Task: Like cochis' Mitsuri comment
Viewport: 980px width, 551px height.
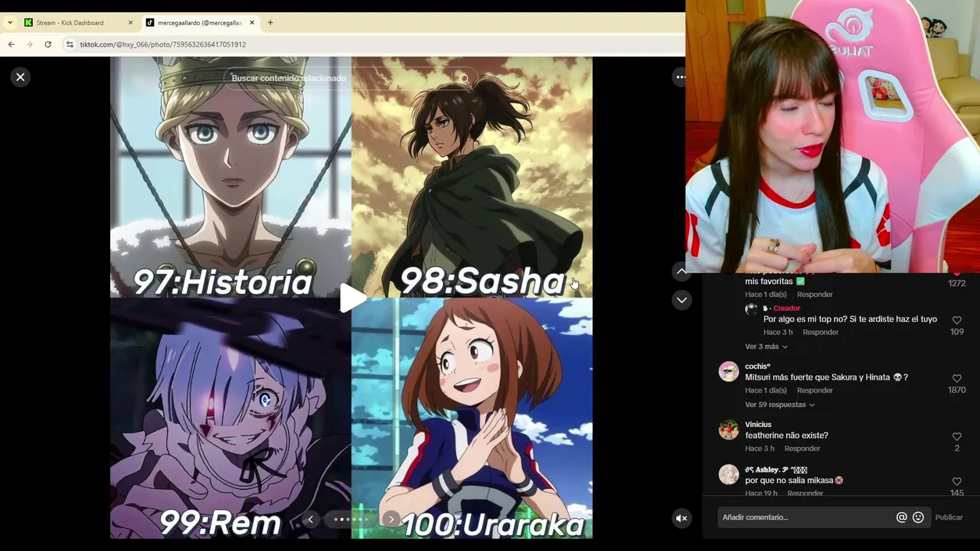Action: pyautogui.click(x=956, y=379)
